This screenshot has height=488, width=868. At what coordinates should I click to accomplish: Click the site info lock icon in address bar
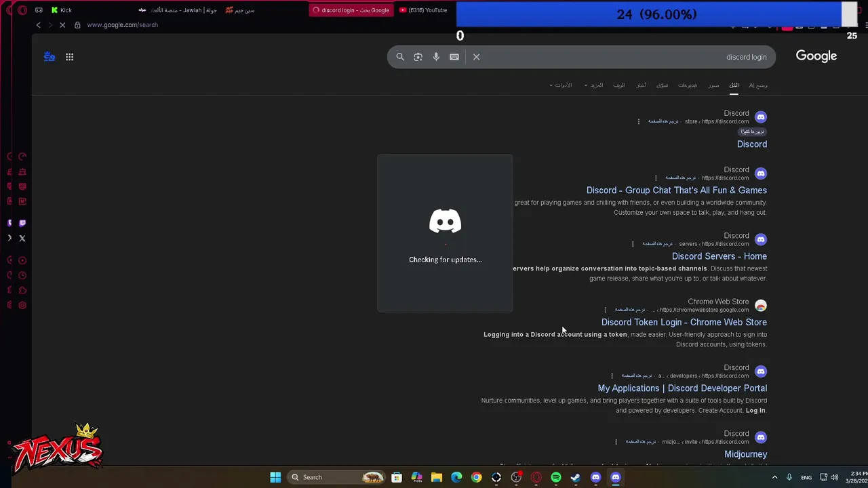[77, 25]
